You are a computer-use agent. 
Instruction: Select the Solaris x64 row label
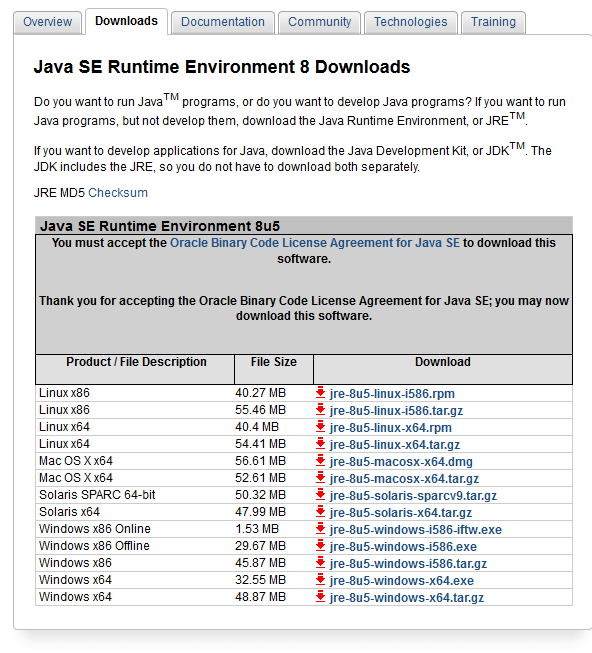pos(69,512)
